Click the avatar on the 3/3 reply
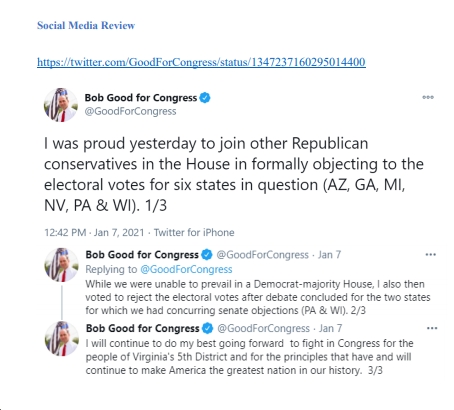The height and width of the screenshot is (410, 454). pyautogui.click(x=62, y=338)
